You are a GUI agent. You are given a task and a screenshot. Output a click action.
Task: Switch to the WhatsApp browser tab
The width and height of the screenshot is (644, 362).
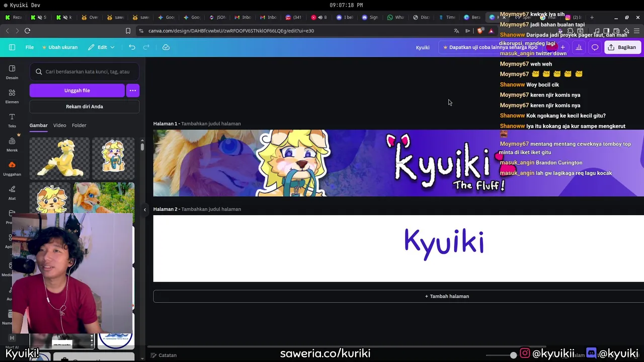(395, 17)
